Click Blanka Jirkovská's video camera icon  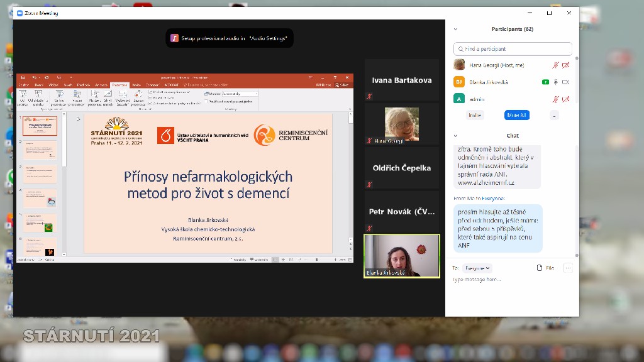[565, 82]
